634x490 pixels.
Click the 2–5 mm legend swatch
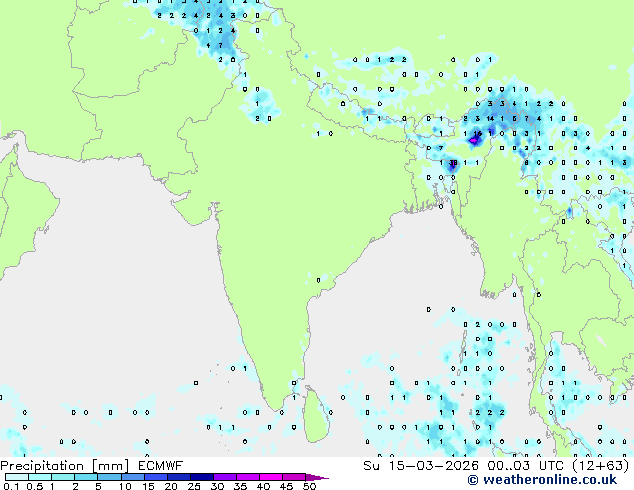point(86,477)
